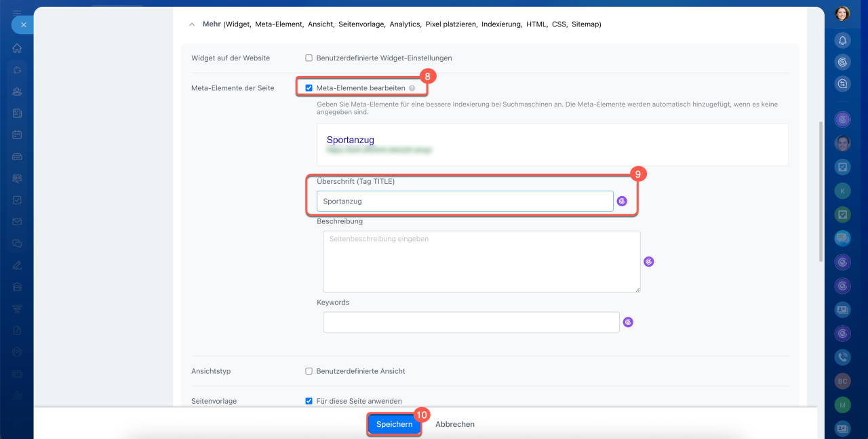868x439 pixels.
Task: Click the Sportanzug preview title link
Action: [x=350, y=140]
